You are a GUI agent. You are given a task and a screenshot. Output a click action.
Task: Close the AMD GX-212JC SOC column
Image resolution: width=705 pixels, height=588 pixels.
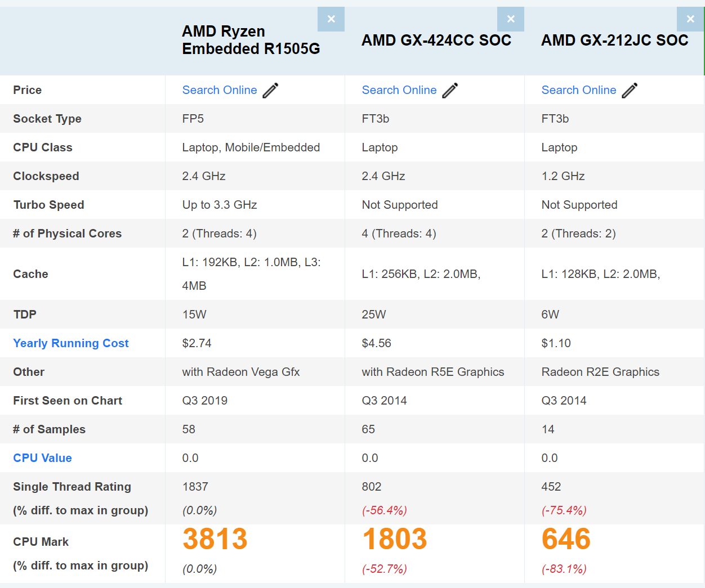point(690,19)
